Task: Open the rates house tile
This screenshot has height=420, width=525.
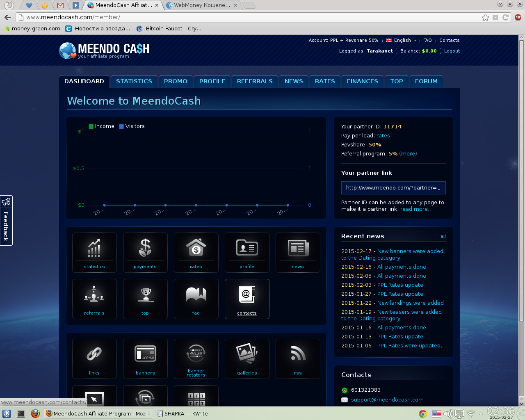Action: click(x=196, y=253)
